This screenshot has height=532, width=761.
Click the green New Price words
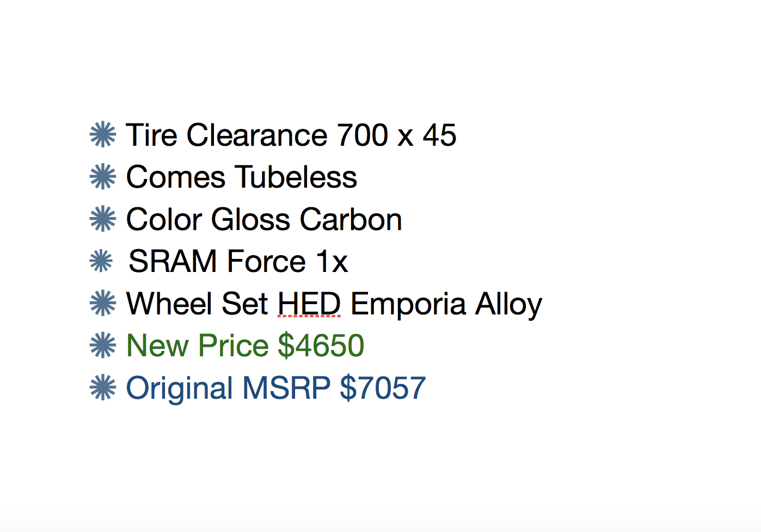[x=197, y=346]
